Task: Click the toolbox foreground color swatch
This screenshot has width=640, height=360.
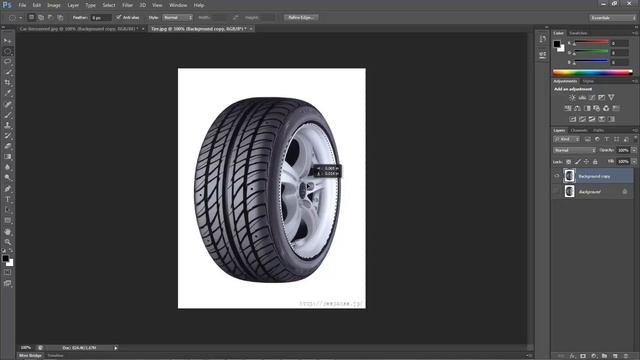Action: [5, 258]
